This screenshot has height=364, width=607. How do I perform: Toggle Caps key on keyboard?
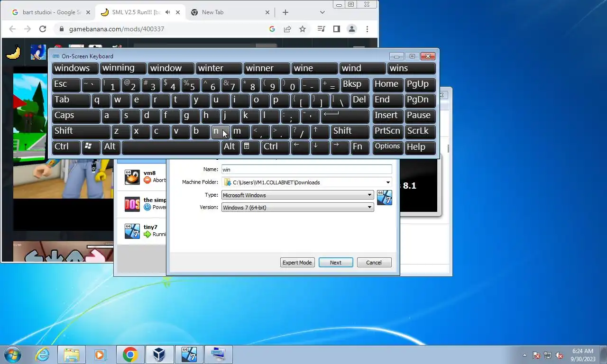point(76,116)
